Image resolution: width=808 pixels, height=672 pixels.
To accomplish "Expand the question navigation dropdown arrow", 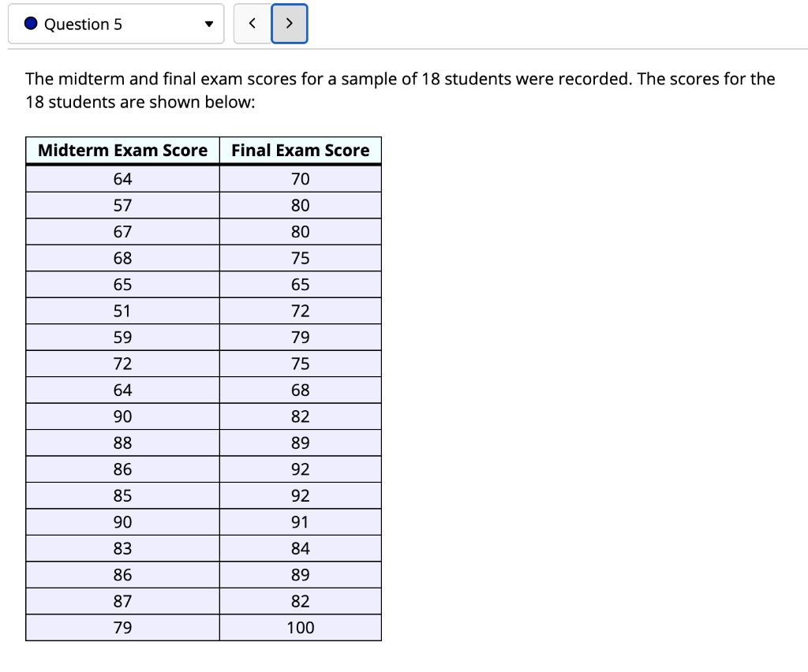I will click(x=208, y=24).
